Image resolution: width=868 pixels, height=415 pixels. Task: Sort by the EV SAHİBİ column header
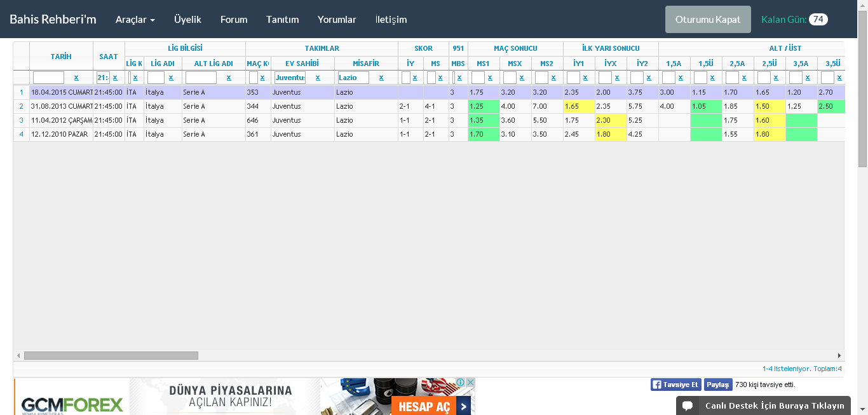tap(302, 64)
